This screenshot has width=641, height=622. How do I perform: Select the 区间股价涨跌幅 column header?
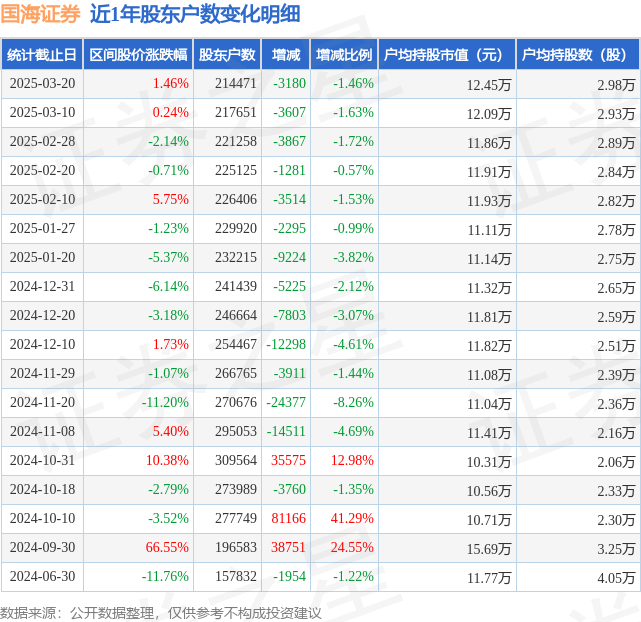[138, 54]
